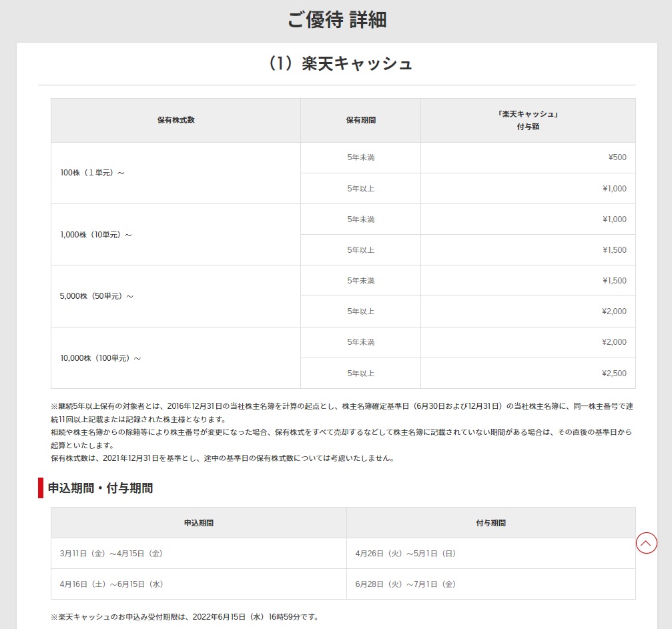
Task: Click the note line starting 保有株式数は、2021年12月31日
Action: (x=222, y=458)
